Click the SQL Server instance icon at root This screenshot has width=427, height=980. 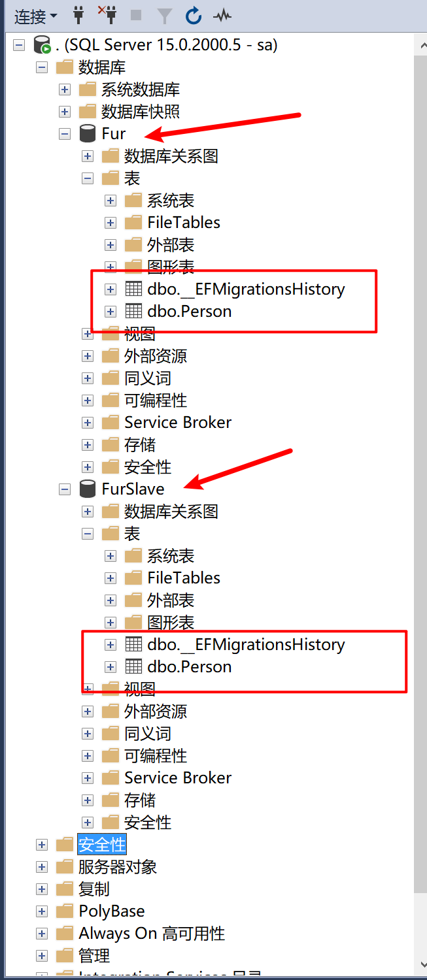[43, 45]
